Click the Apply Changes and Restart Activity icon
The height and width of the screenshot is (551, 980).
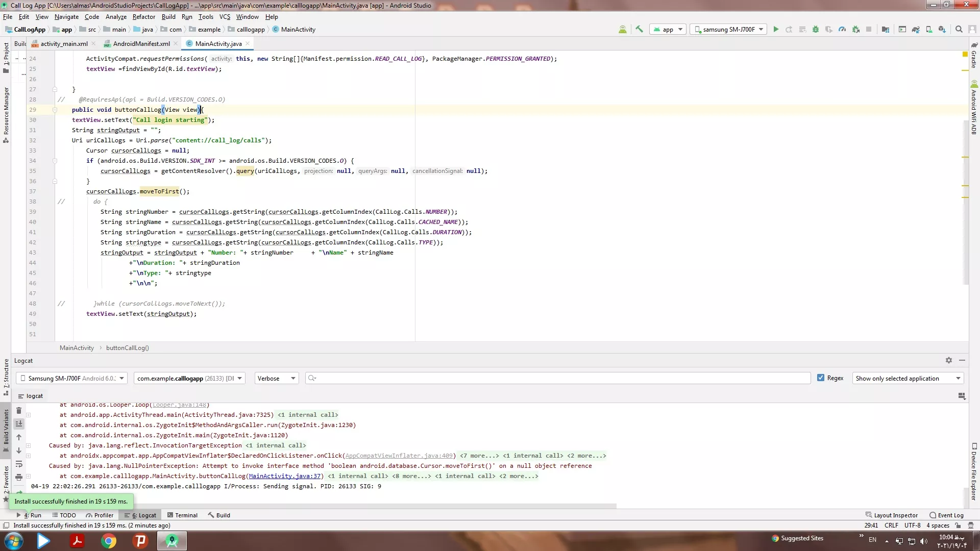[x=789, y=30]
